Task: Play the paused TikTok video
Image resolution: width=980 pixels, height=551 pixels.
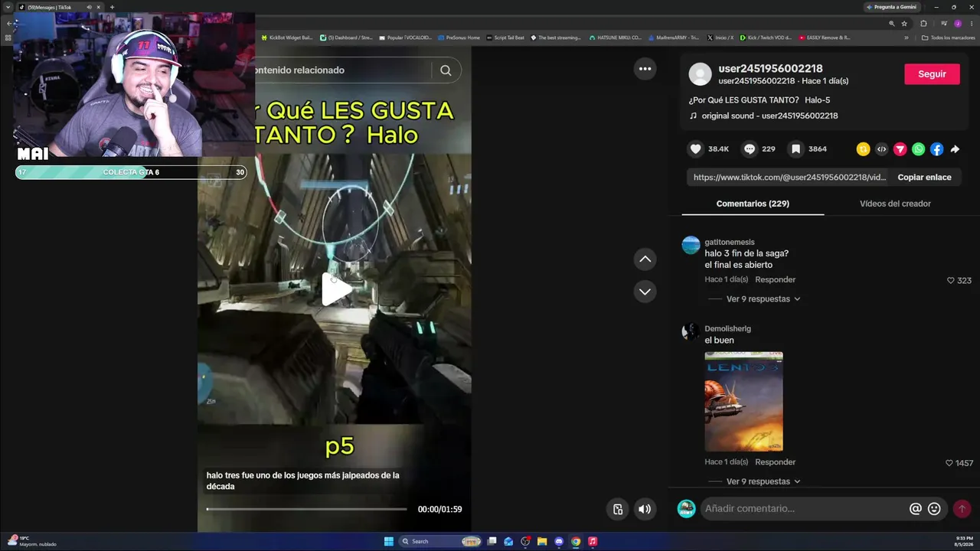Action: [x=336, y=289]
